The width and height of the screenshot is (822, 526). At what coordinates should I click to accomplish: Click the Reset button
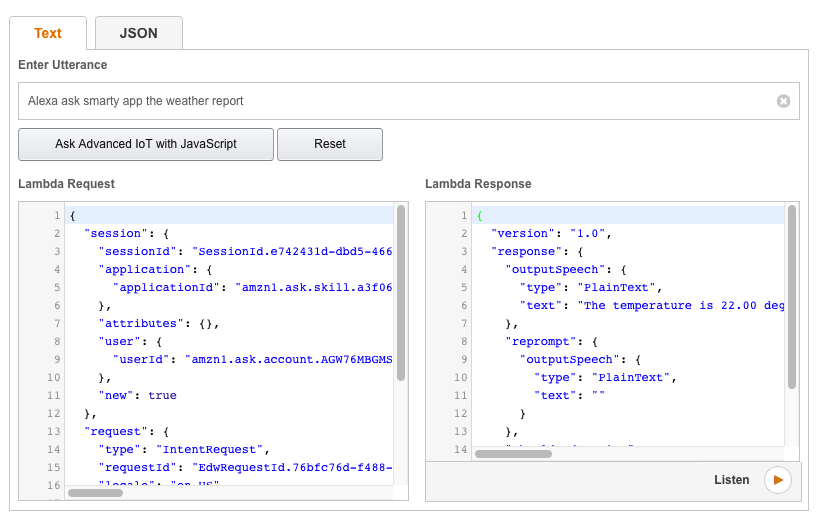[329, 144]
